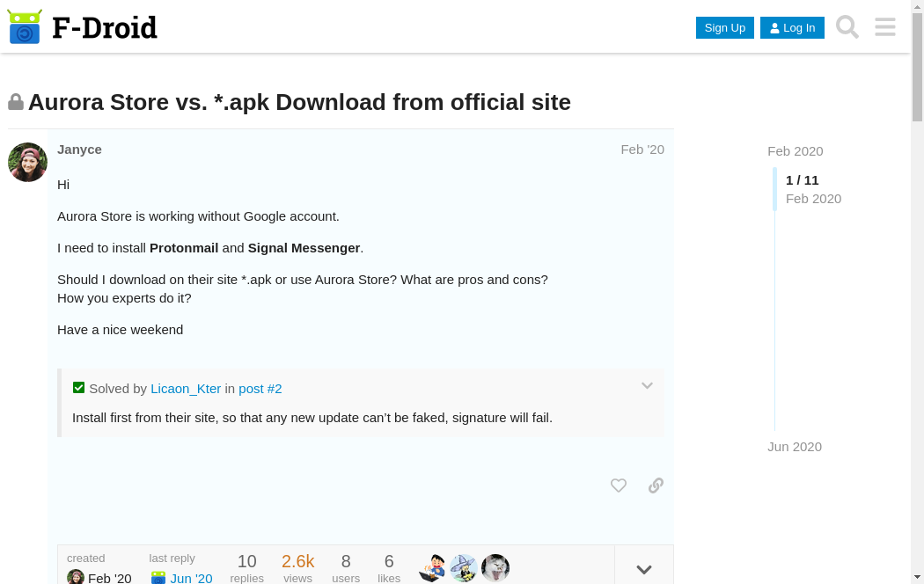Expand the solved answer quote
The width and height of the screenshot is (924, 584).
pos(647,386)
